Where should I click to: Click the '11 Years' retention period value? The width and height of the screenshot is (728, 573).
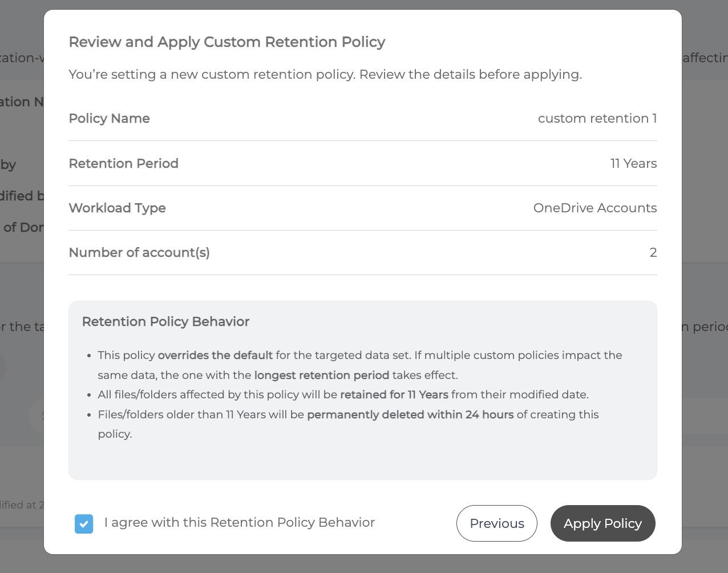click(x=633, y=164)
